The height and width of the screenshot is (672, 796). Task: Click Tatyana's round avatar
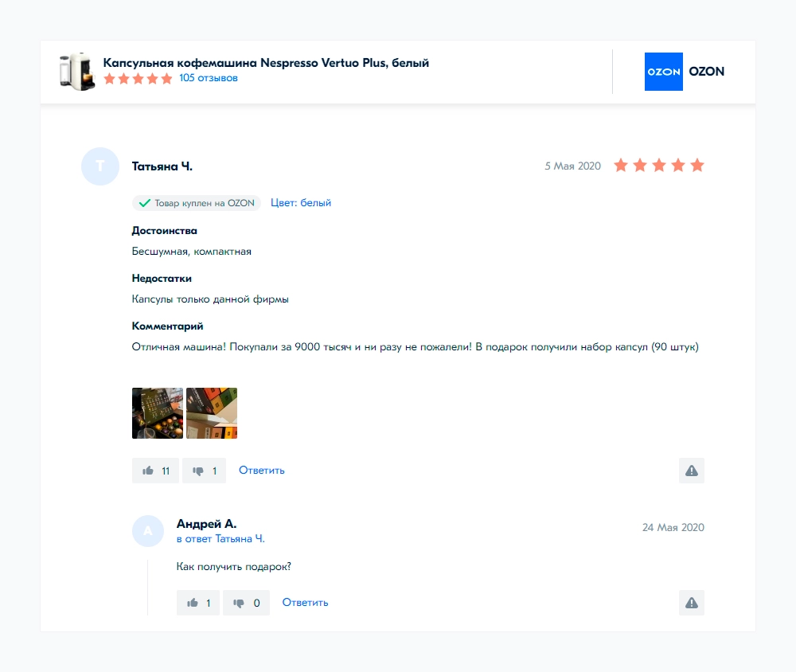pos(99,166)
